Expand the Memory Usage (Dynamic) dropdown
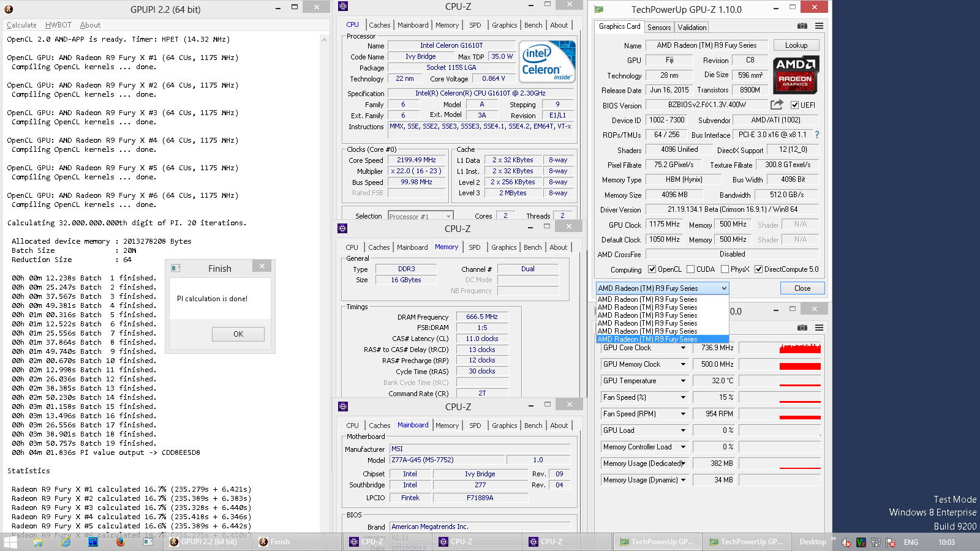The width and height of the screenshot is (980, 551). tap(683, 480)
